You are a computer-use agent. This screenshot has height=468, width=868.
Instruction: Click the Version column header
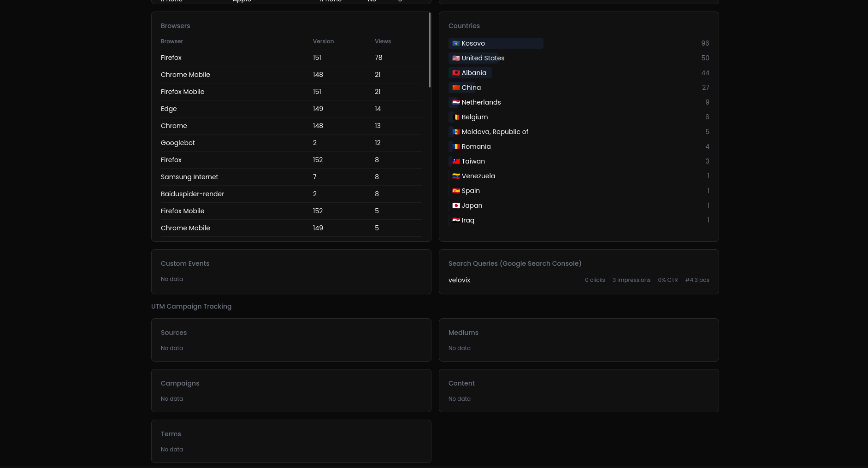[x=323, y=41]
